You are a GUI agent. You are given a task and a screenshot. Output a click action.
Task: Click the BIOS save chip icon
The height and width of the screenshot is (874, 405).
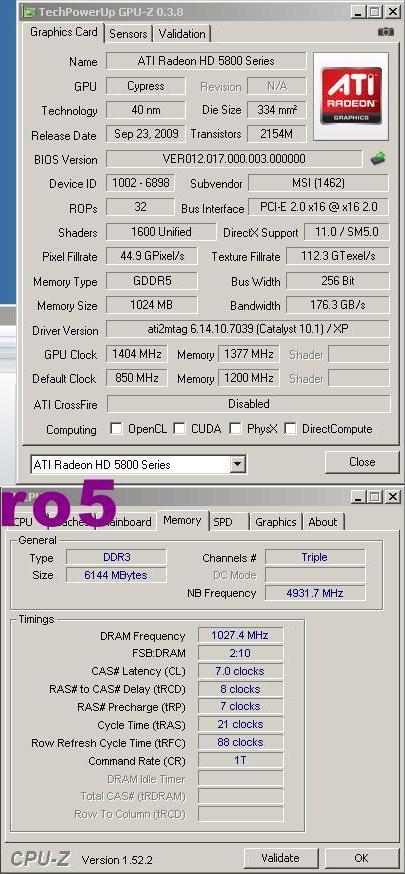pyautogui.click(x=378, y=159)
